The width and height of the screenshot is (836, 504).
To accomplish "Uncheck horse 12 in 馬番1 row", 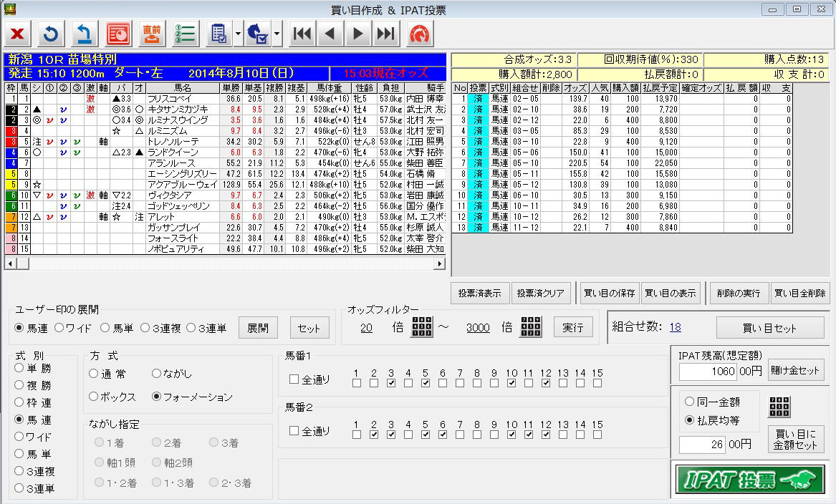I will coord(545,383).
